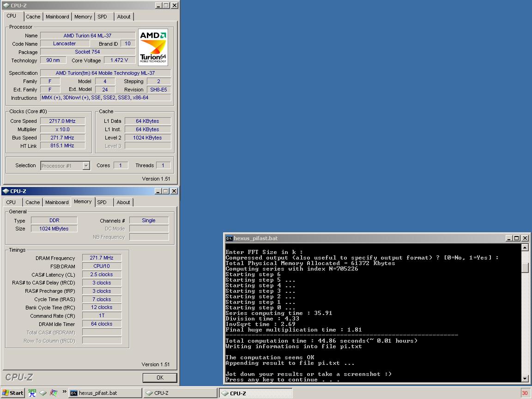532x399 pixels.
Task: Click the third quick launch icon
Action: pos(54,393)
